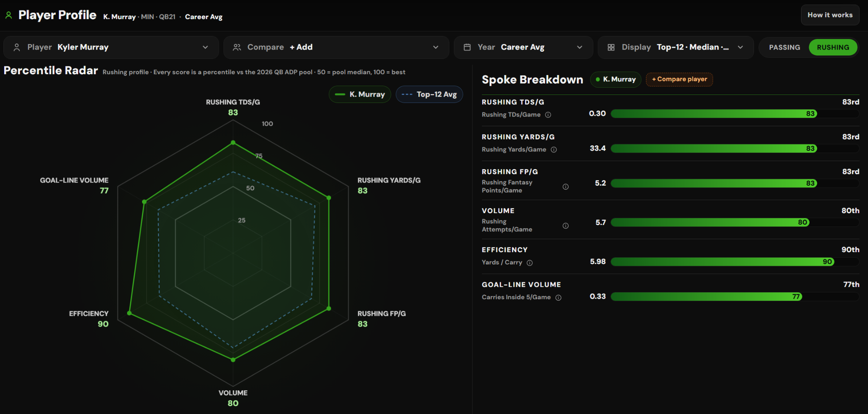Click info icon beside Rushing Yards/Game
This screenshot has width=868, height=414.
554,150
